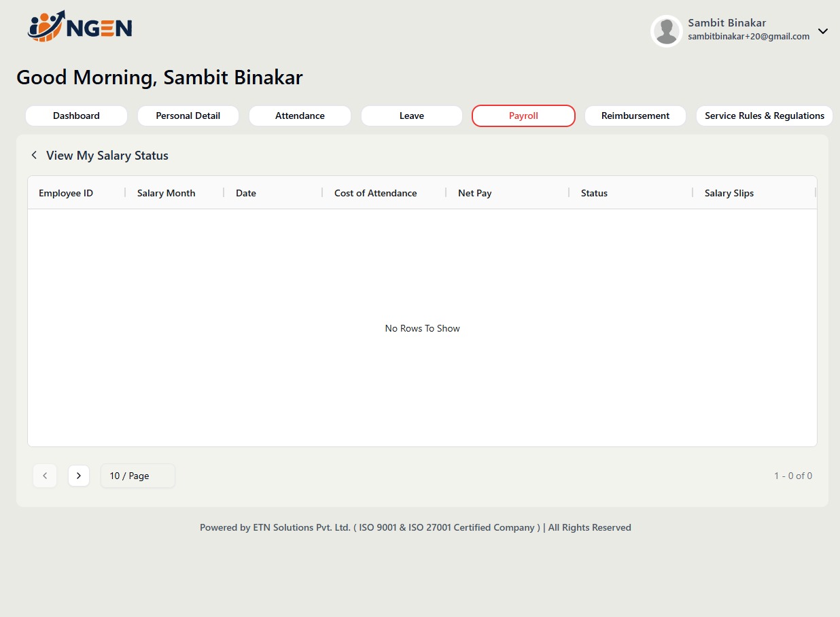Select the Payroll tab
Viewport: 840px width, 617px height.
(x=523, y=116)
